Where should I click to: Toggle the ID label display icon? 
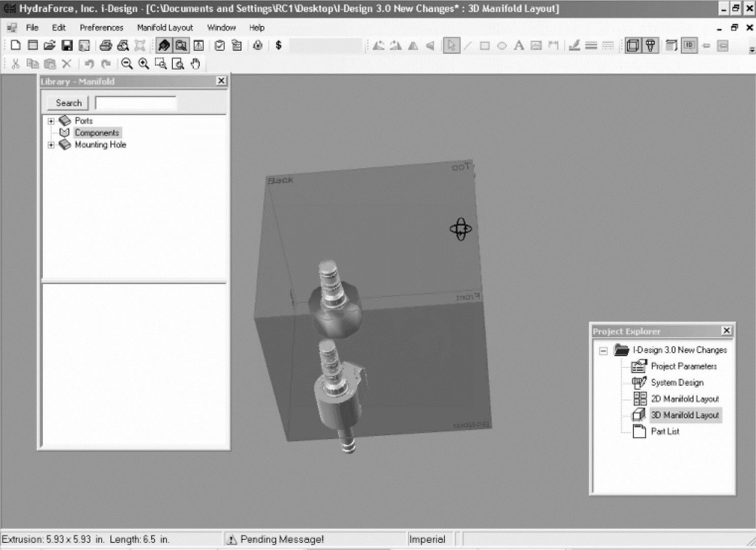tap(689, 45)
